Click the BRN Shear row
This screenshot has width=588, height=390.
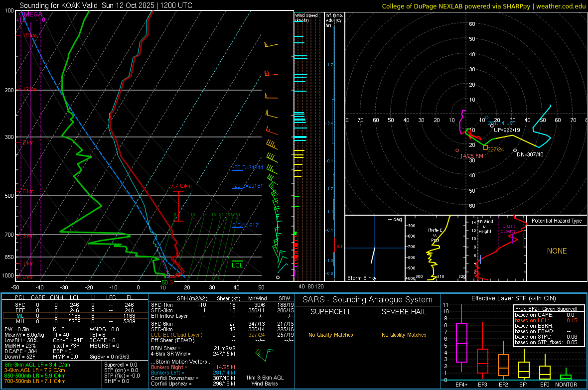click(x=193, y=348)
